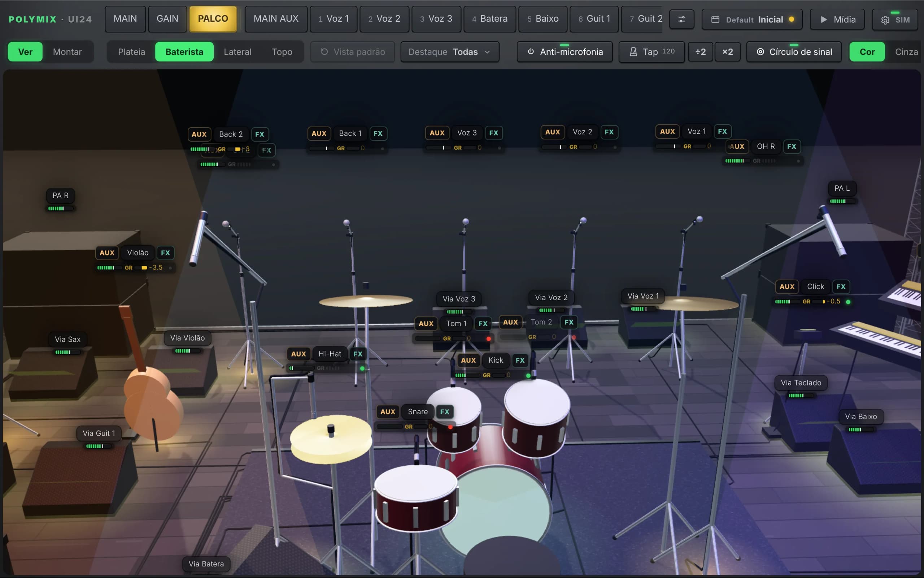Image resolution: width=924 pixels, height=578 pixels.
Task: Open the GAIN tab
Action: point(167,19)
